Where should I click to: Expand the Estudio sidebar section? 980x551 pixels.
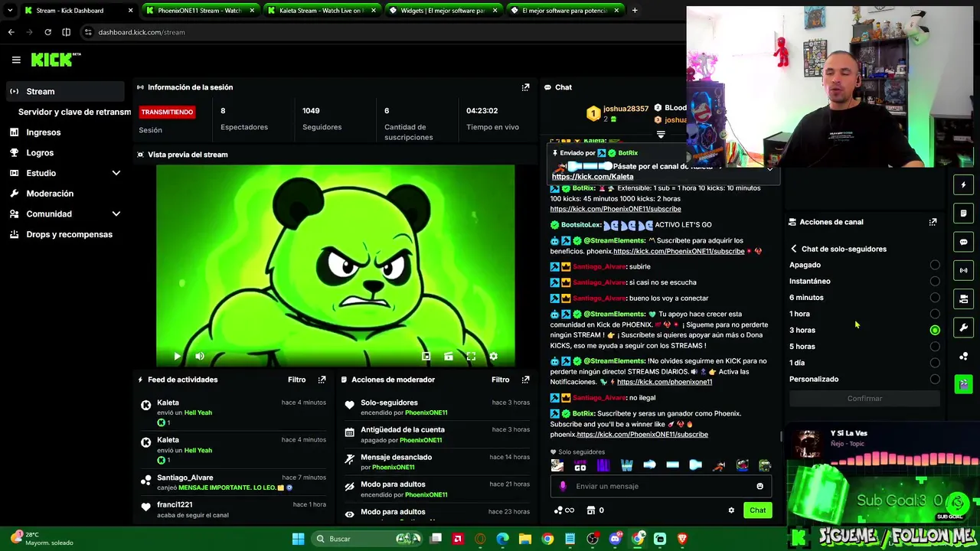click(x=116, y=173)
